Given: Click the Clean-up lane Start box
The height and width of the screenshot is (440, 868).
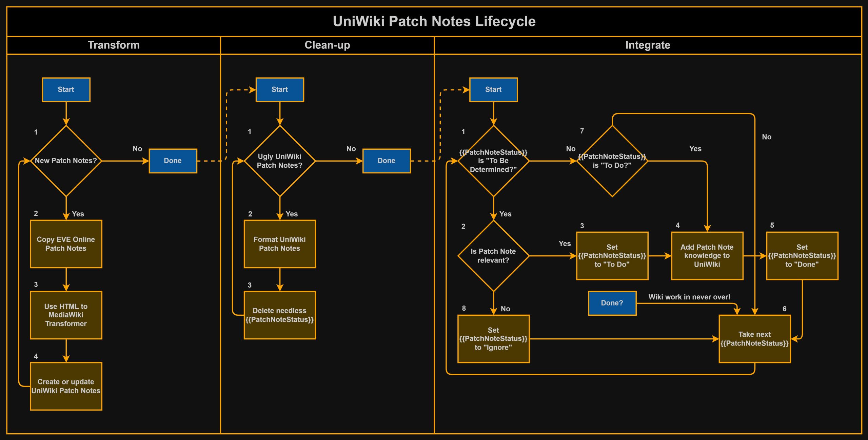Looking at the screenshot, I should coord(280,90).
